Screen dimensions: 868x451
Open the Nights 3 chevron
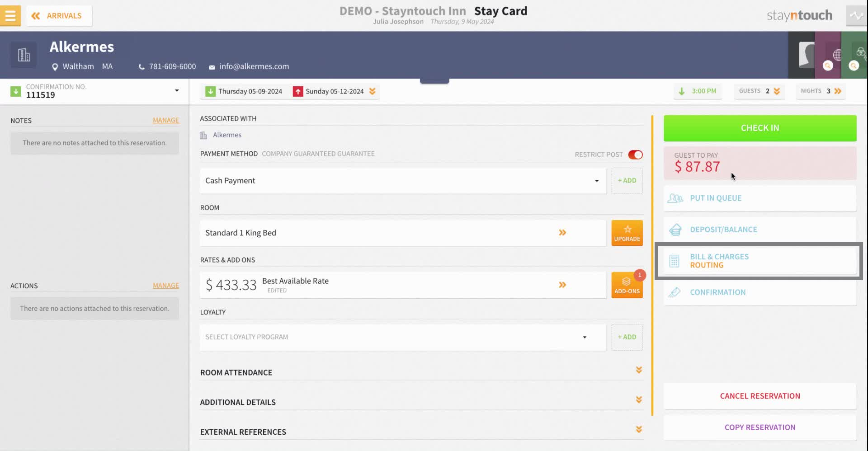838,91
